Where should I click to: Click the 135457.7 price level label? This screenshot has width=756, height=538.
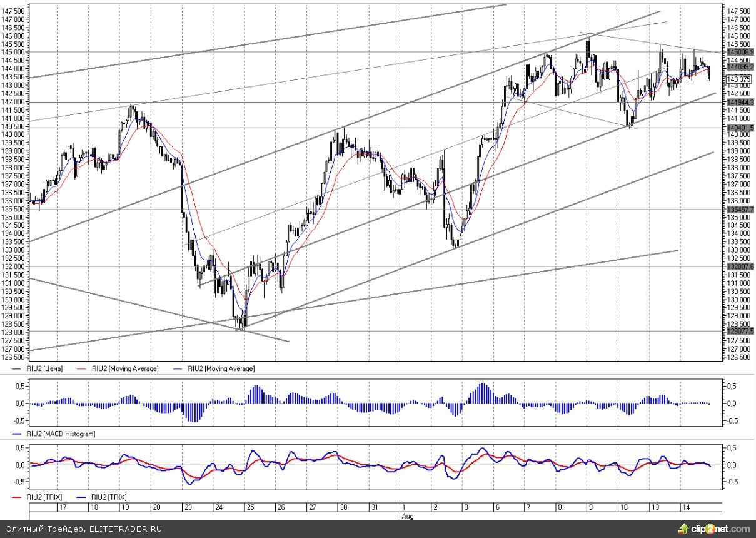[x=739, y=210]
